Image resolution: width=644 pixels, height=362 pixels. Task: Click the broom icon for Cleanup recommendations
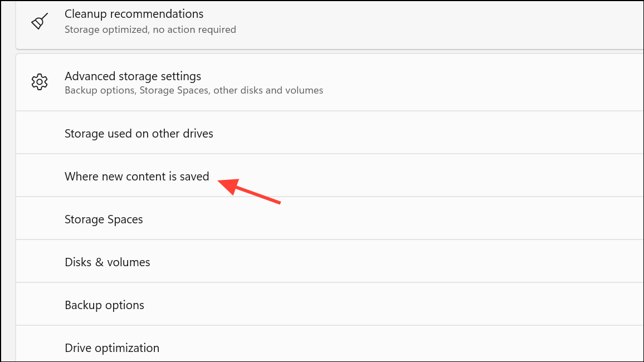(40, 21)
